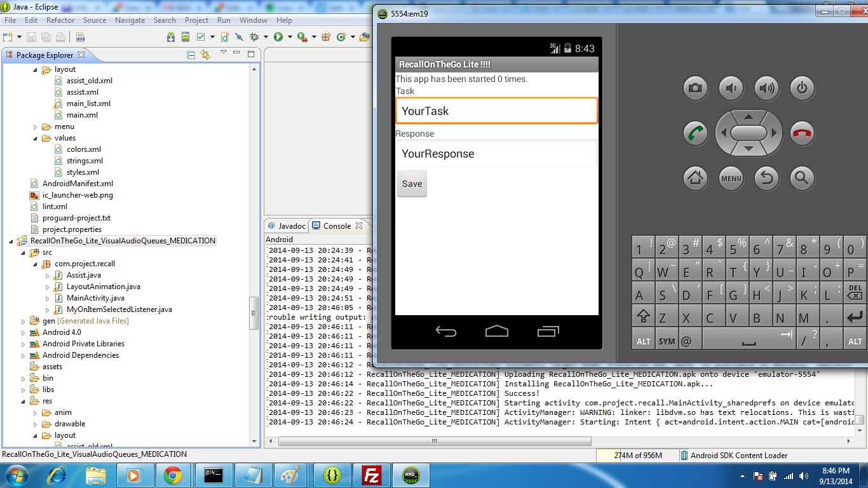Click New Java Class icon
This screenshot has height=488, width=868.
[x=341, y=37]
